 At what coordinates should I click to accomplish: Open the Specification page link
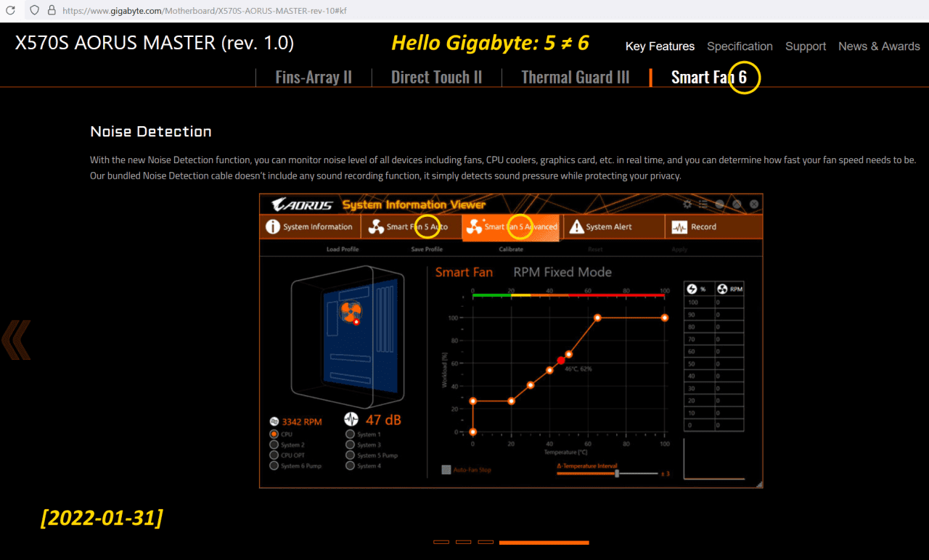tap(740, 46)
